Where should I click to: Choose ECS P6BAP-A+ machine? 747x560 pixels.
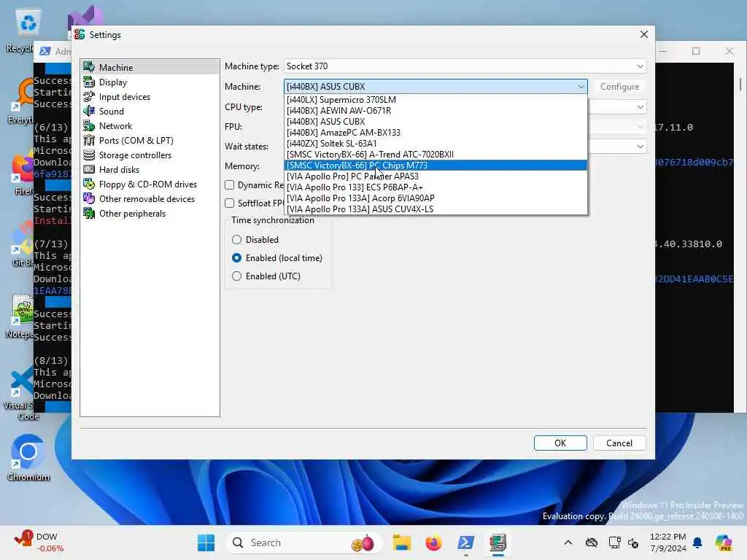tap(436, 187)
